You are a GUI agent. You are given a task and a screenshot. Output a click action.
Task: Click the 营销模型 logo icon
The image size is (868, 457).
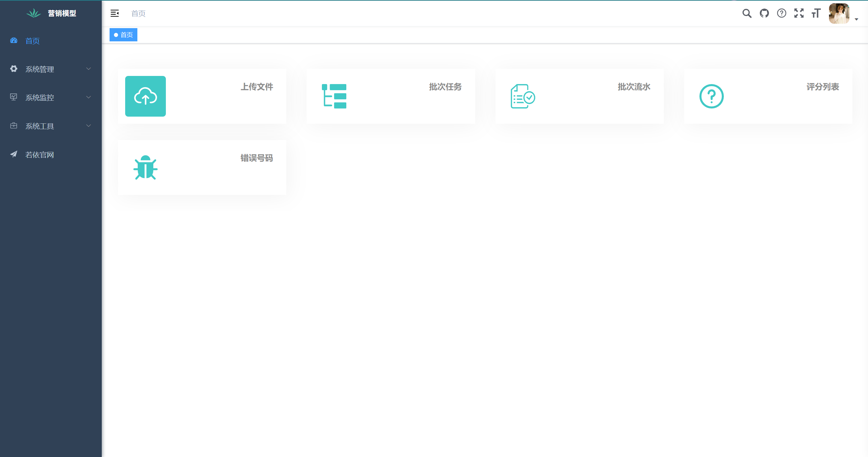pos(34,13)
